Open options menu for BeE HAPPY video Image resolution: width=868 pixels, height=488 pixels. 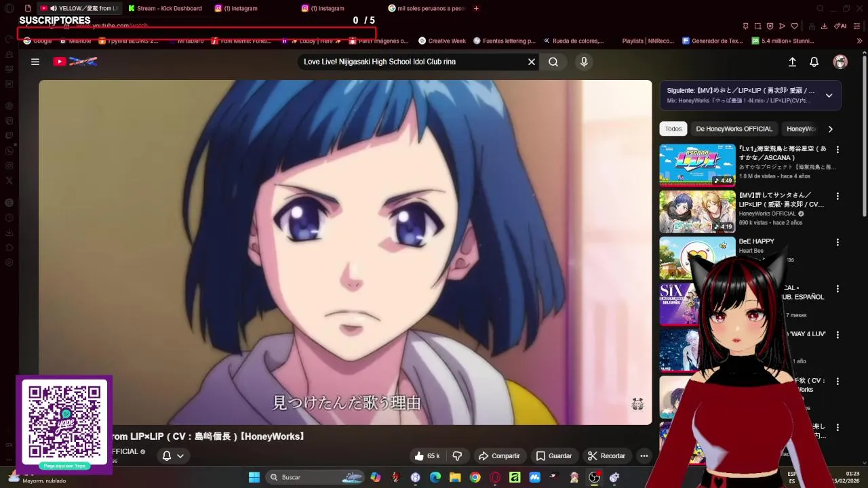[837, 242]
